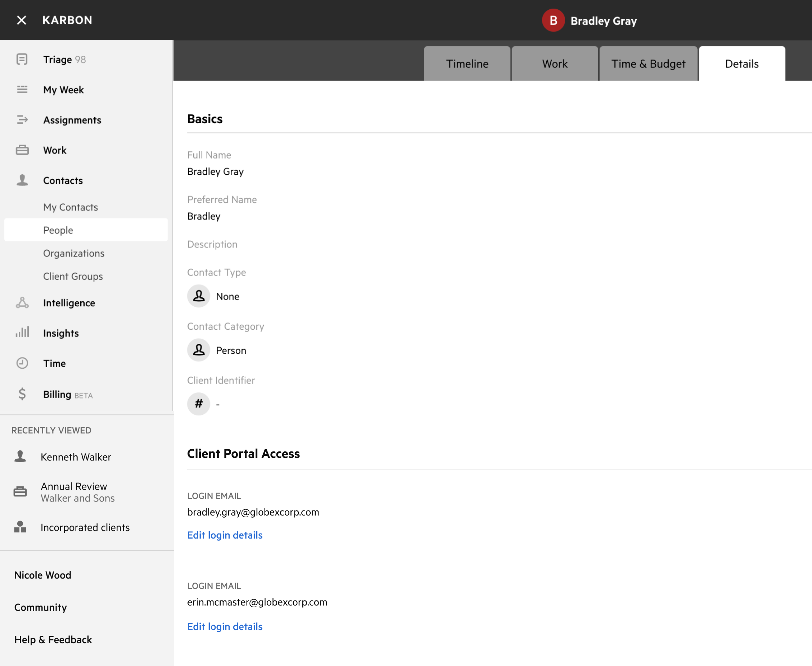The height and width of the screenshot is (666, 812).
Task: Click the Time clock icon
Action: click(22, 363)
